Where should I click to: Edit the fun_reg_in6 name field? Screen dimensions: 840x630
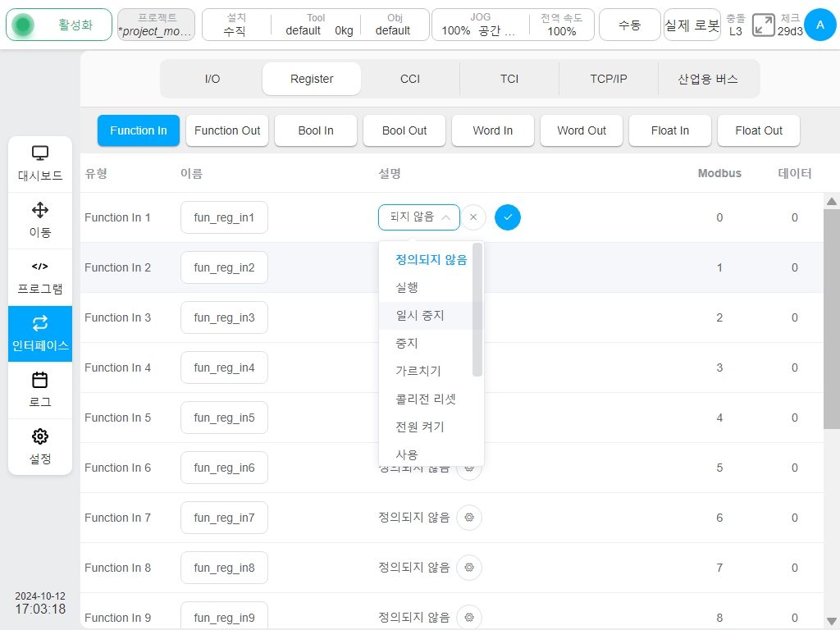click(224, 468)
